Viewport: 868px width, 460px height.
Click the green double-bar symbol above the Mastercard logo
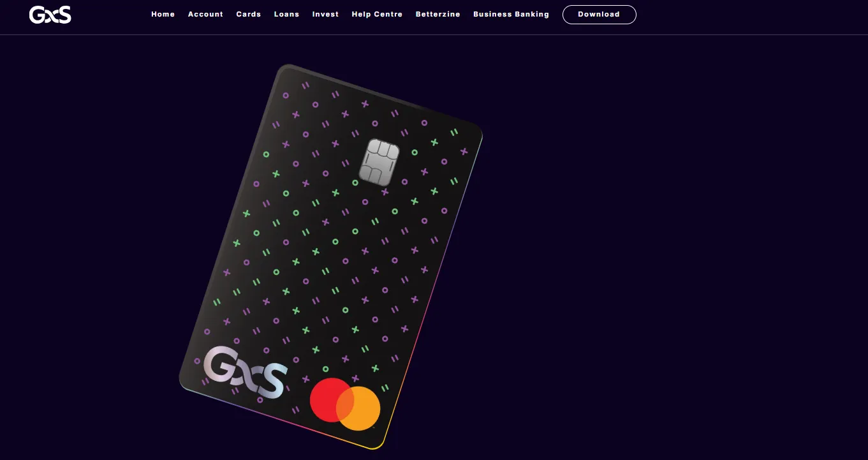pyautogui.click(x=365, y=348)
